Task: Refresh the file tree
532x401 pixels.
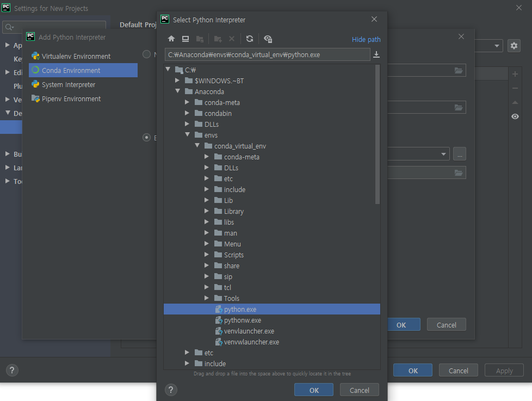Action: coord(250,39)
